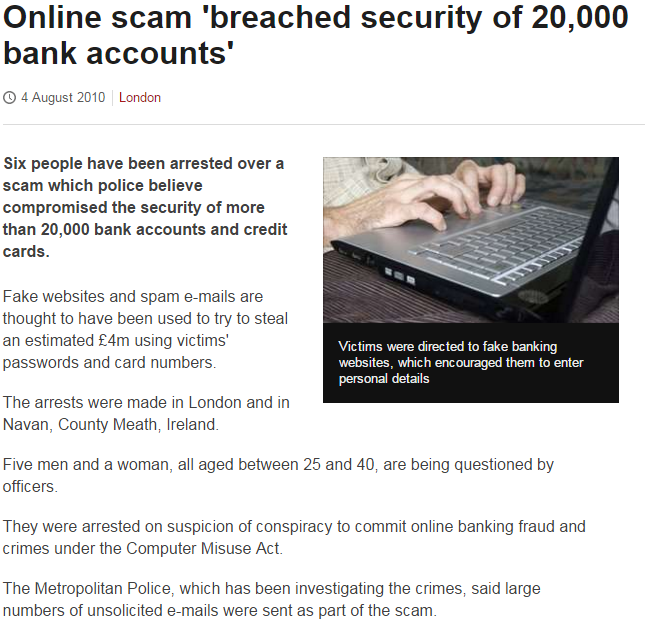Click the words 'Computer Misuse Act'
Viewport: 645px width, 632px height.
point(203,548)
